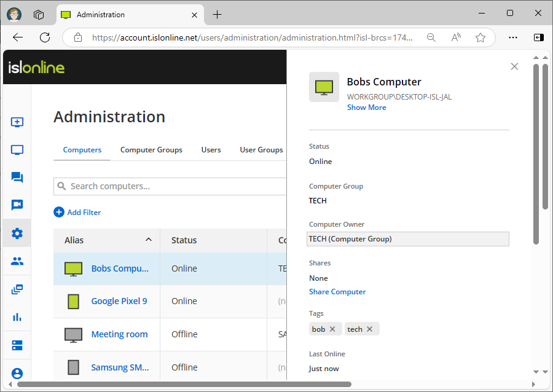
Task: Select the settings gear in sidebar
Action: click(x=17, y=233)
